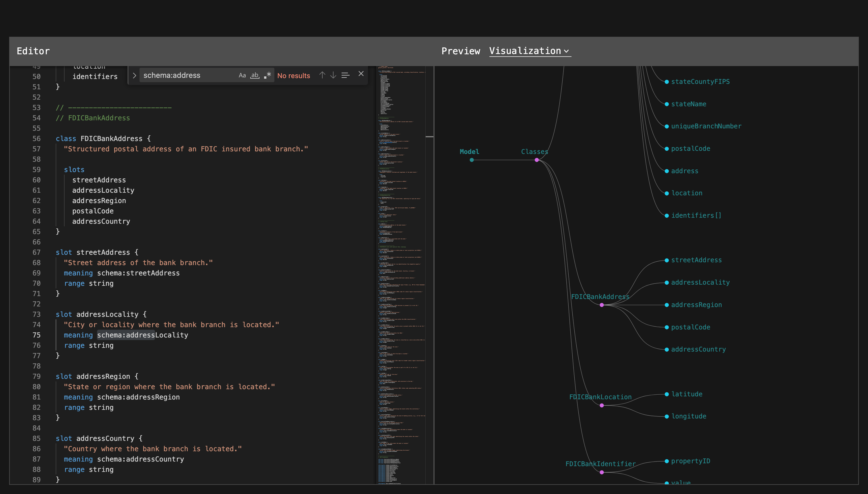
Task: Close the find widget
Action: tap(361, 74)
